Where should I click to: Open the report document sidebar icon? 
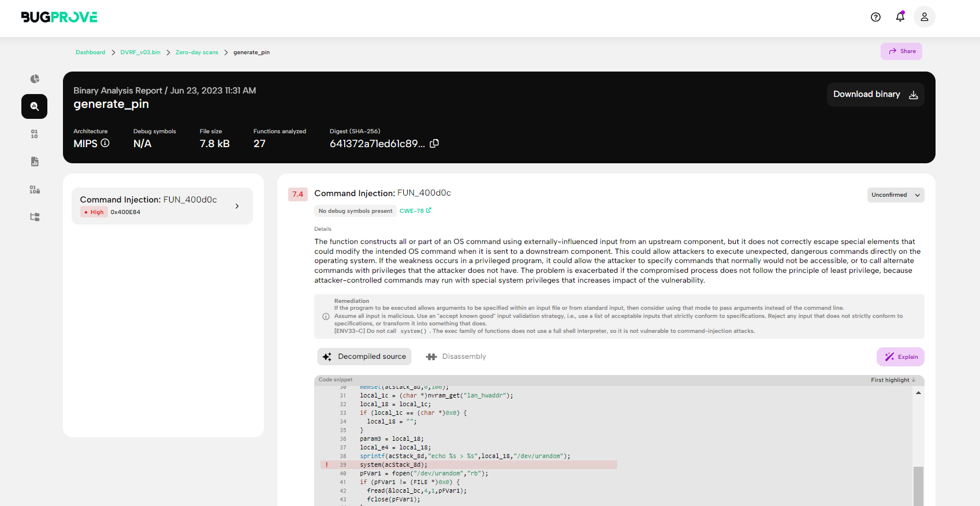35,162
